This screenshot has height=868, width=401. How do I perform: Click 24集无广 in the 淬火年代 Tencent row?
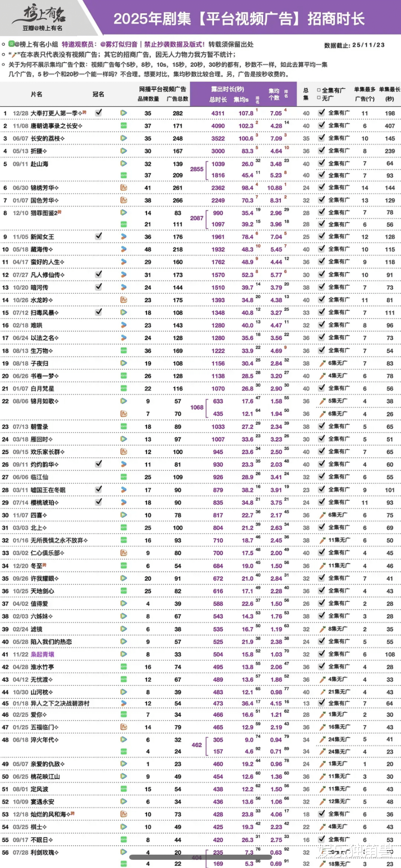coord(339,739)
